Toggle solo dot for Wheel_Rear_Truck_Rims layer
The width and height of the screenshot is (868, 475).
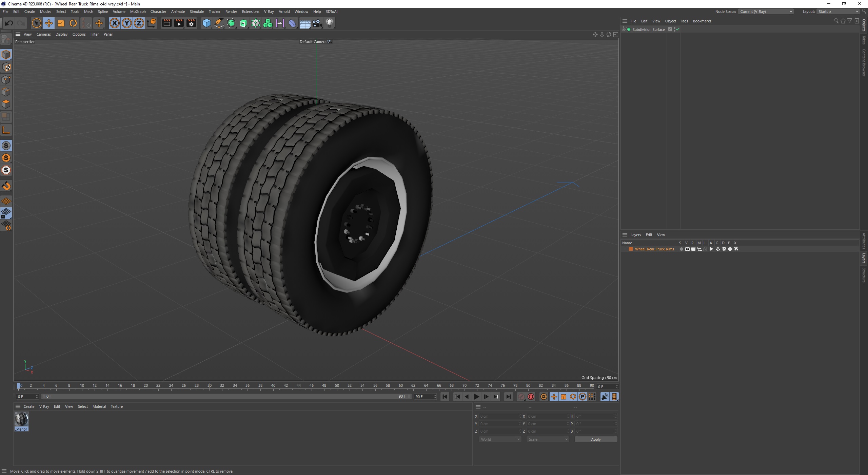pos(681,249)
